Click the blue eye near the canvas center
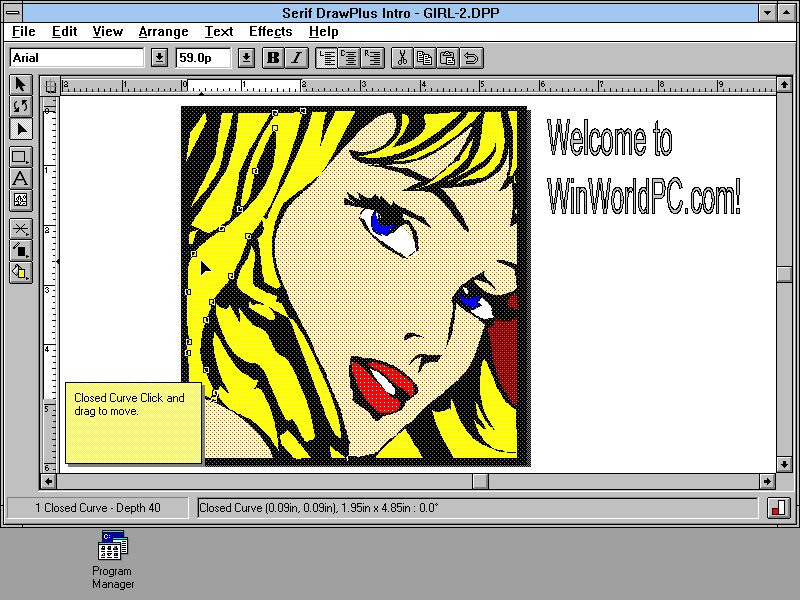The height and width of the screenshot is (600, 800). click(382, 223)
